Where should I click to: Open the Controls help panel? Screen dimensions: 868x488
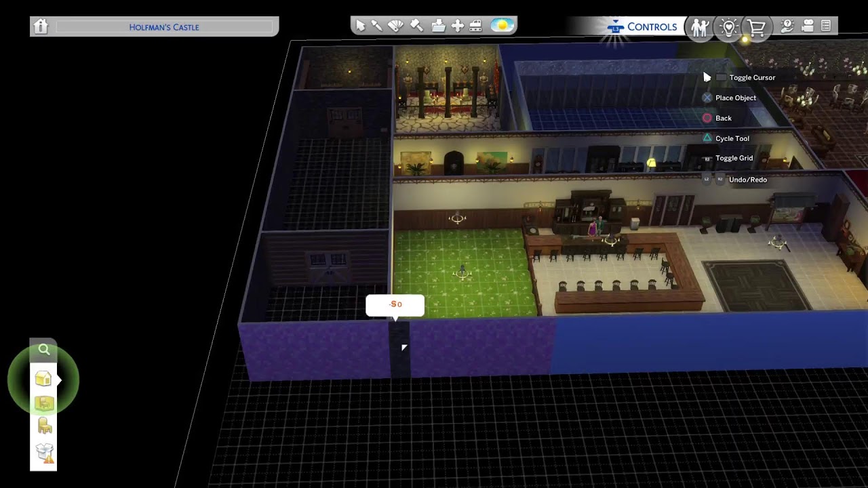(644, 27)
